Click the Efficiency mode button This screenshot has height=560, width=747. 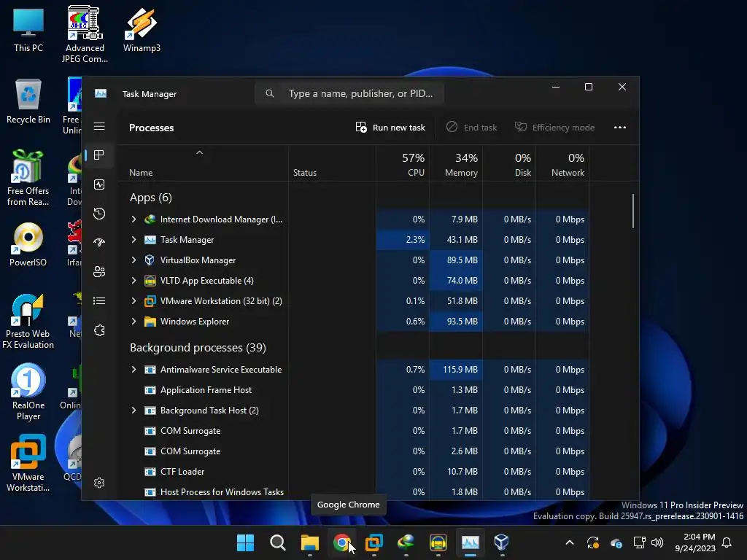click(x=554, y=127)
